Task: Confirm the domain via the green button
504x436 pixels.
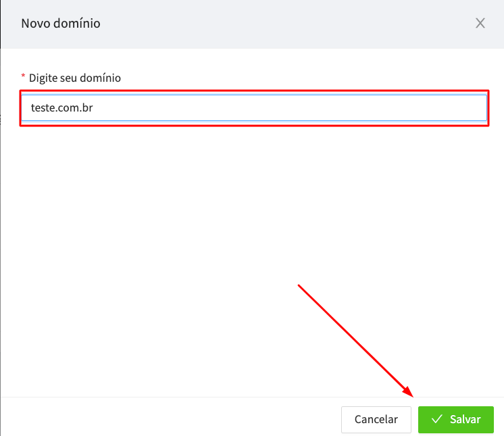Action: point(456,419)
